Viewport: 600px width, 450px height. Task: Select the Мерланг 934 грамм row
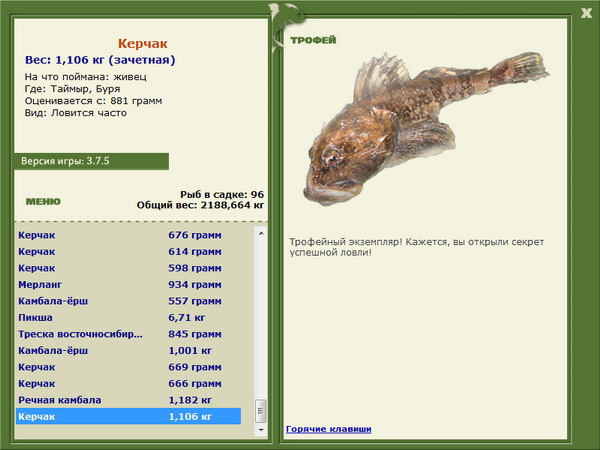[129, 284]
